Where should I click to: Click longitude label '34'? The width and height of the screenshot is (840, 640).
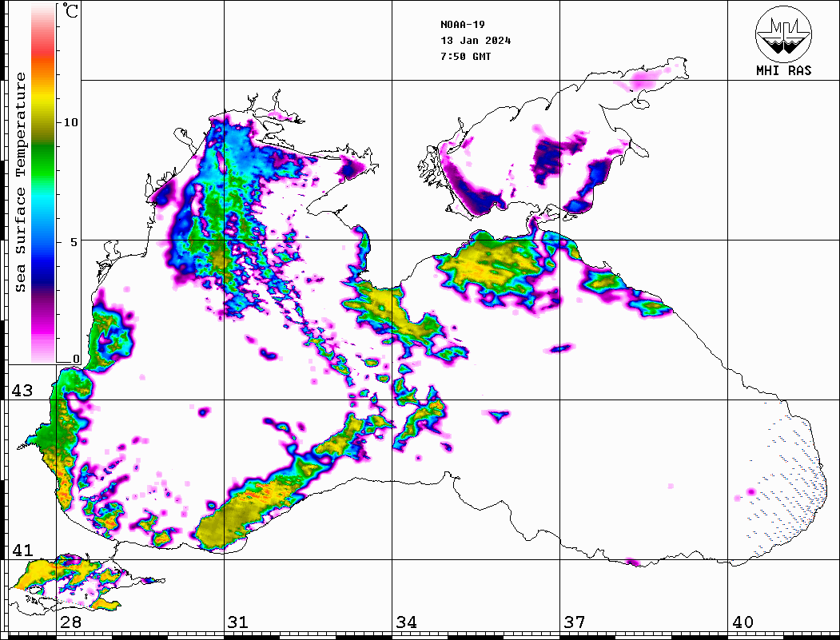pyautogui.click(x=406, y=622)
